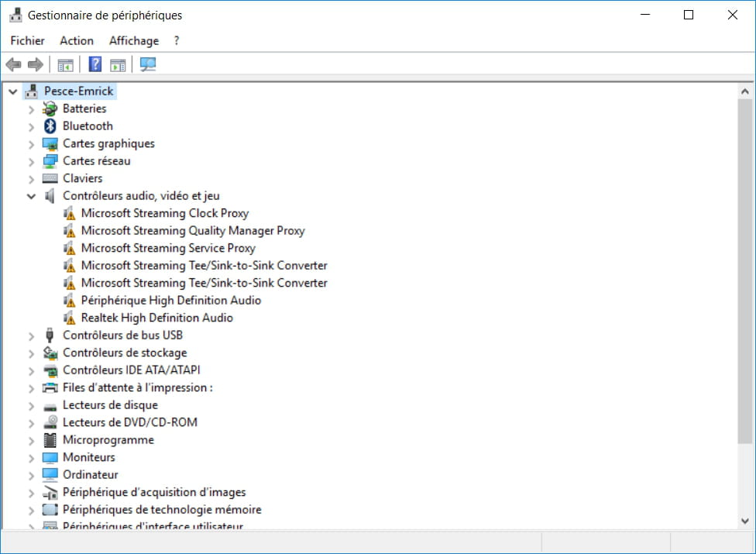
Task: Select Files d'attente à l'impression label
Action: pos(138,387)
